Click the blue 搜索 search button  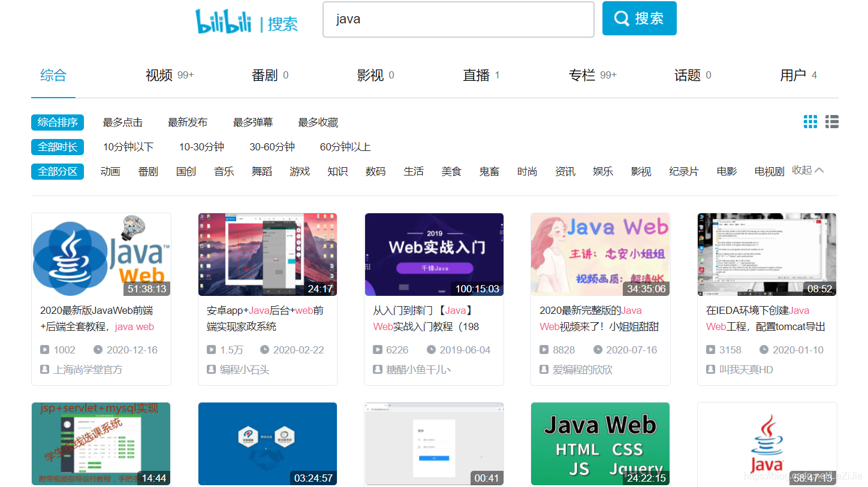coord(639,19)
